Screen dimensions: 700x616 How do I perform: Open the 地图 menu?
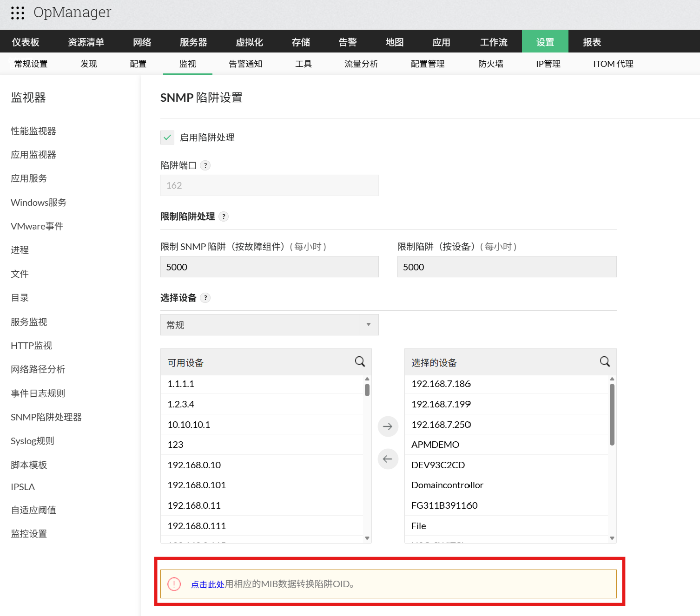tap(395, 42)
